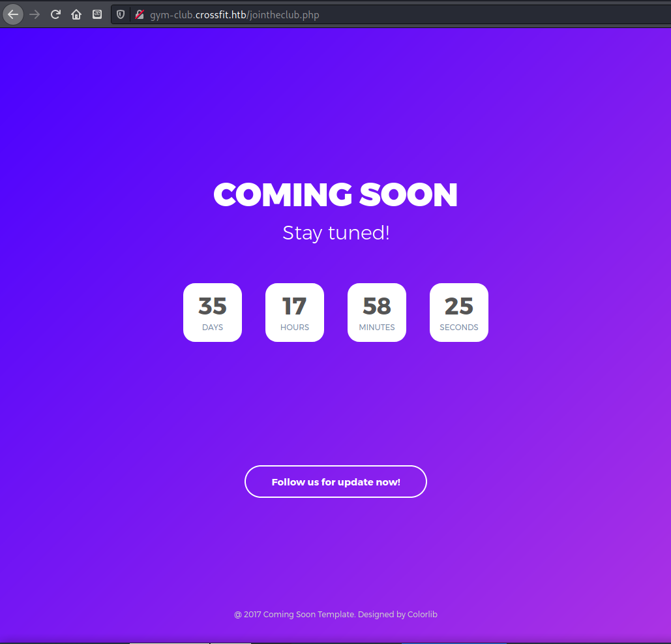This screenshot has width=671, height=644.
Task: Show insecure connection padlock info
Action: (139, 14)
